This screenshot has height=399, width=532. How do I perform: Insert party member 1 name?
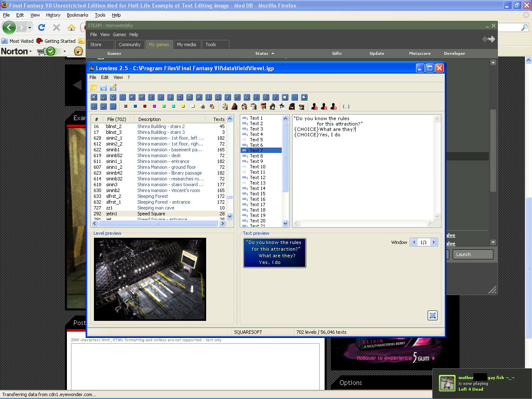pos(314,106)
